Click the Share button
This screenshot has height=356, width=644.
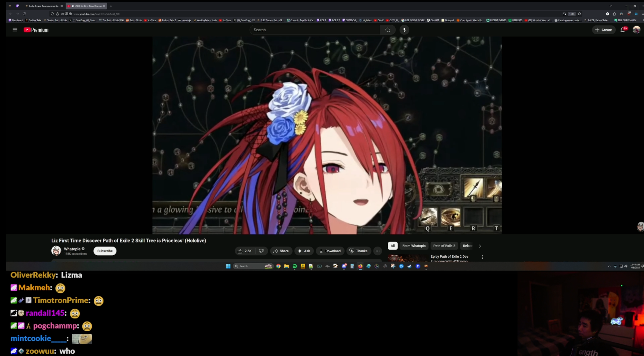coord(281,251)
